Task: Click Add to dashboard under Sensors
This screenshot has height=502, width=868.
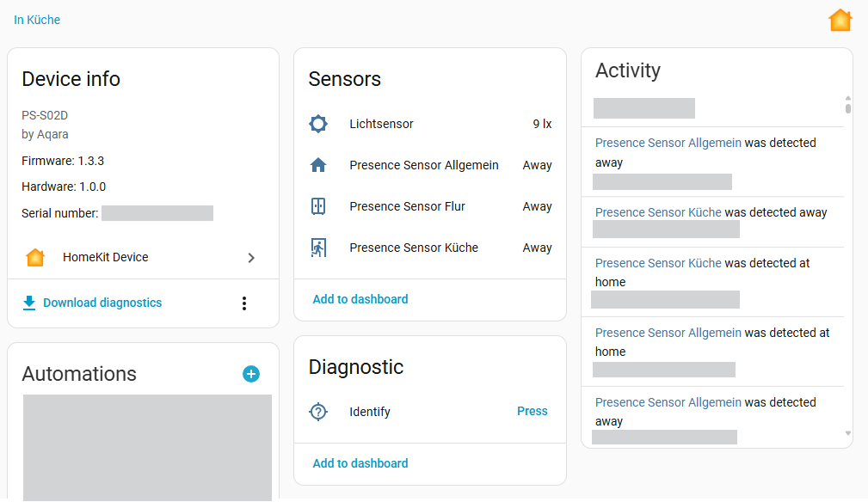Action: pos(360,299)
